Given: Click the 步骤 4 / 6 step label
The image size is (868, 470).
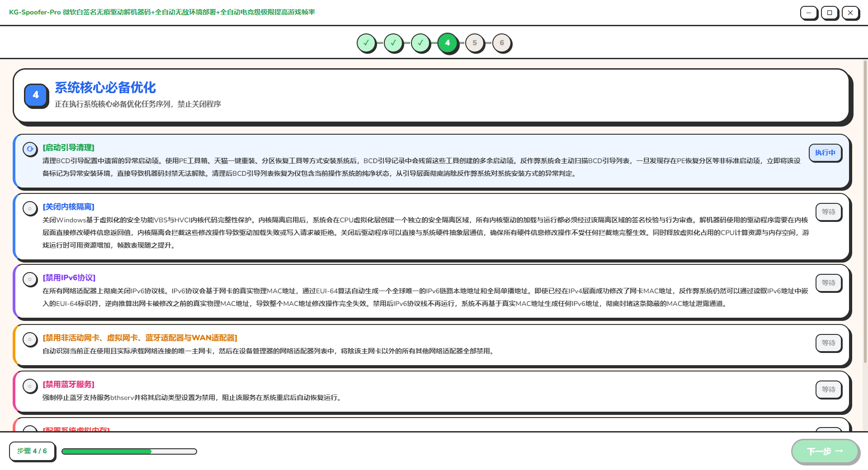Looking at the screenshot, I should pos(32,451).
